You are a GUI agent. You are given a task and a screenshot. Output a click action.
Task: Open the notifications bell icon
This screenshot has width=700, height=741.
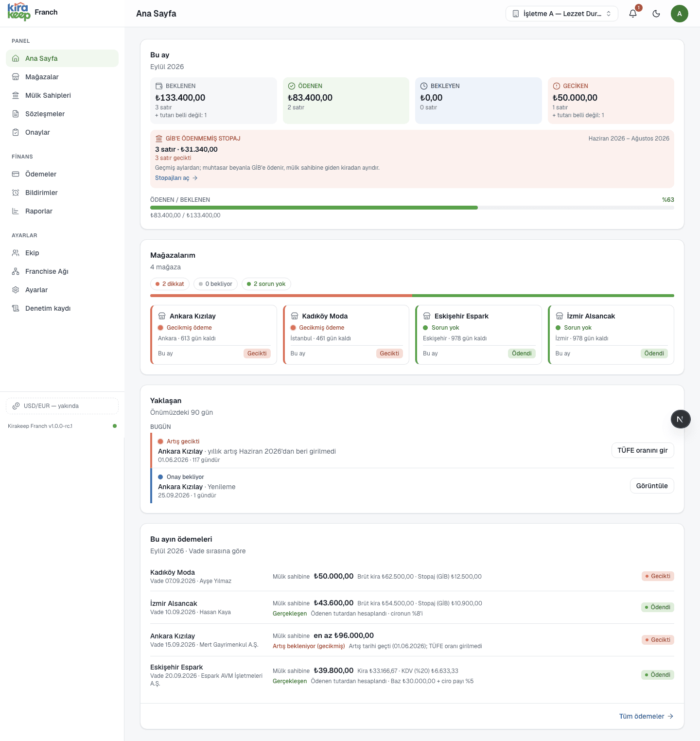coord(633,14)
